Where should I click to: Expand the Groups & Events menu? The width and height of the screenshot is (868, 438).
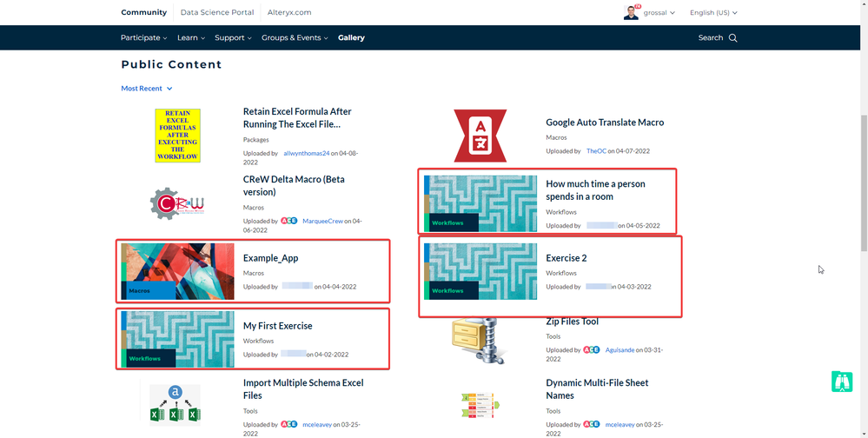(x=295, y=37)
